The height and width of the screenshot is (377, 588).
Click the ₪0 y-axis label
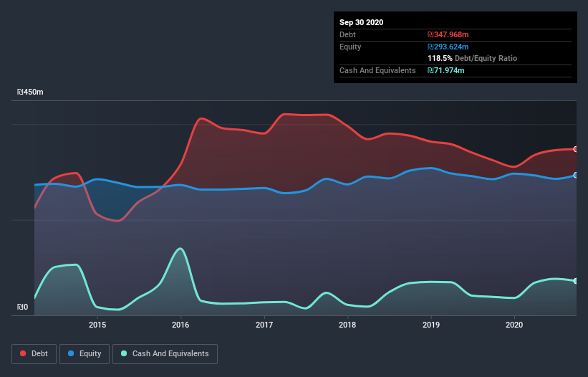tap(22, 307)
